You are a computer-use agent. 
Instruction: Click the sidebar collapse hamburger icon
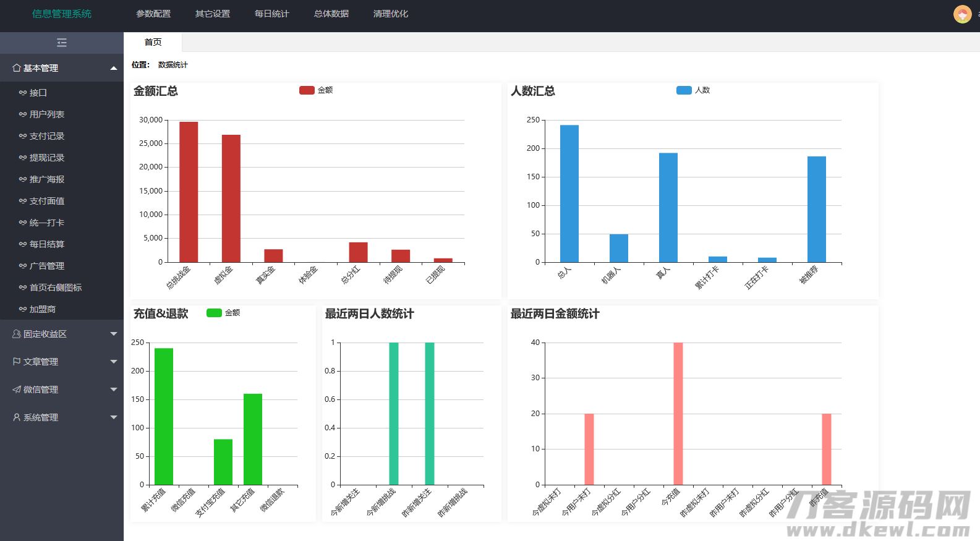[62, 43]
